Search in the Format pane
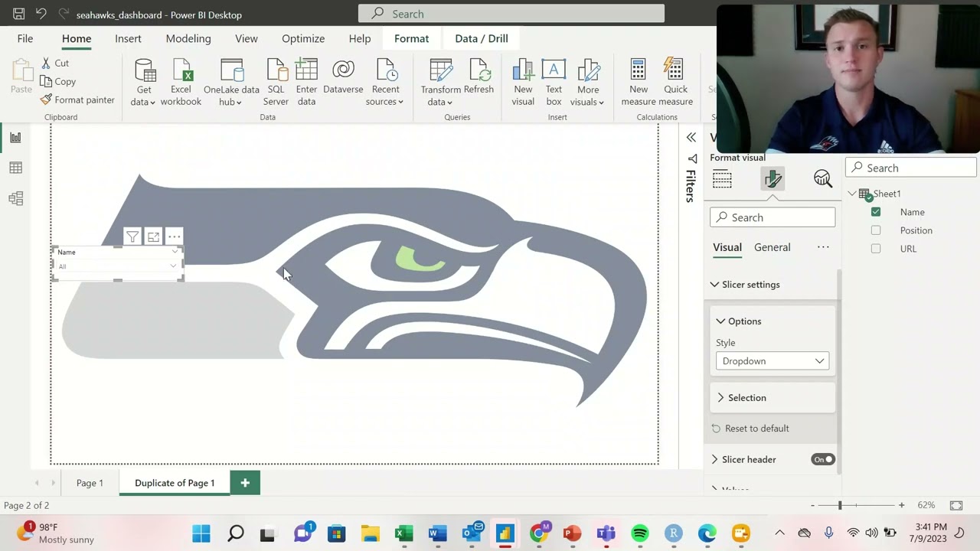Image resolution: width=980 pixels, height=551 pixels. click(773, 217)
